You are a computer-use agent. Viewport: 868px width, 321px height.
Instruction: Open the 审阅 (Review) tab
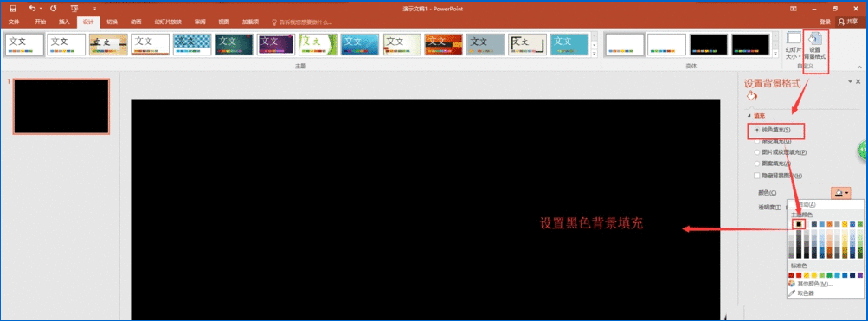[x=200, y=22]
